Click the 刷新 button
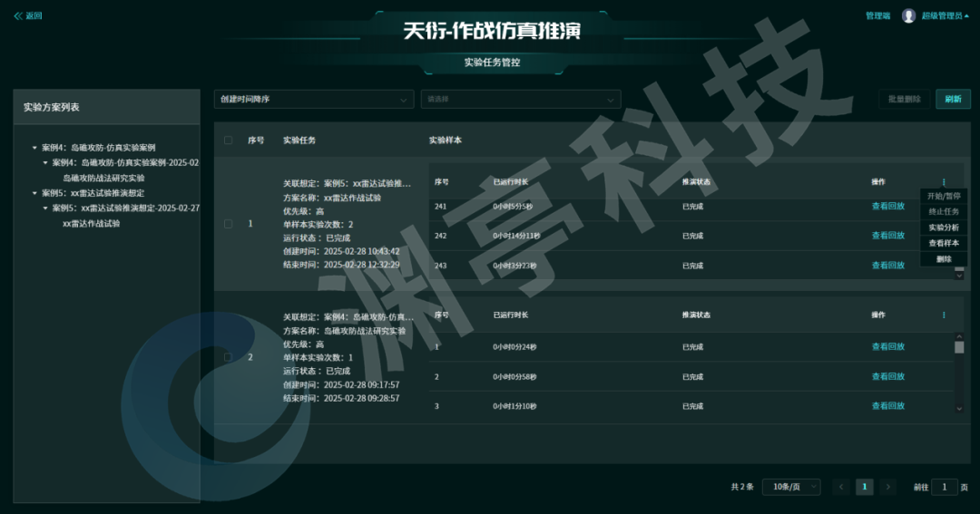Screen dimensions: 980x514 953,100
